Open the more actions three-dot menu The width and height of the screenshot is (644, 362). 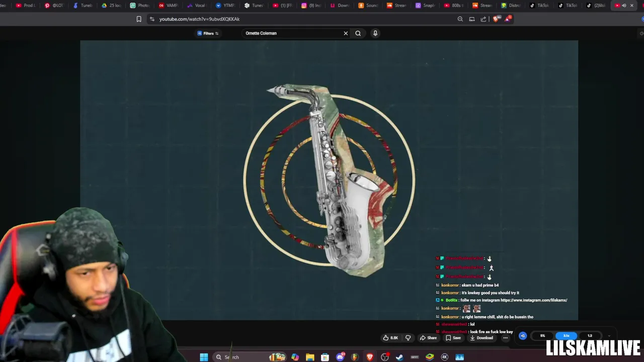(x=505, y=338)
